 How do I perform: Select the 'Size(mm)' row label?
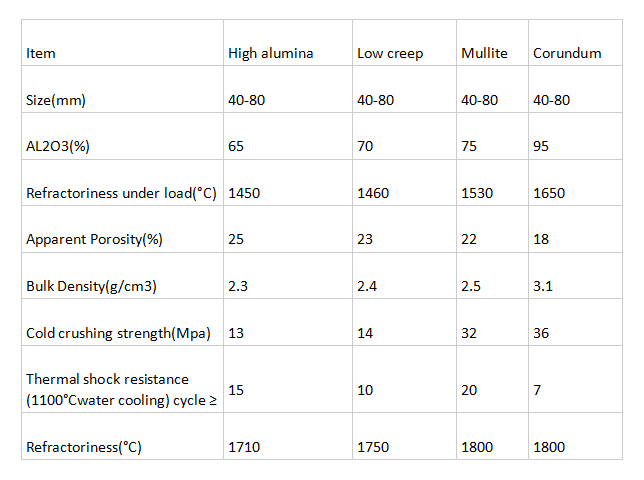click(58, 100)
